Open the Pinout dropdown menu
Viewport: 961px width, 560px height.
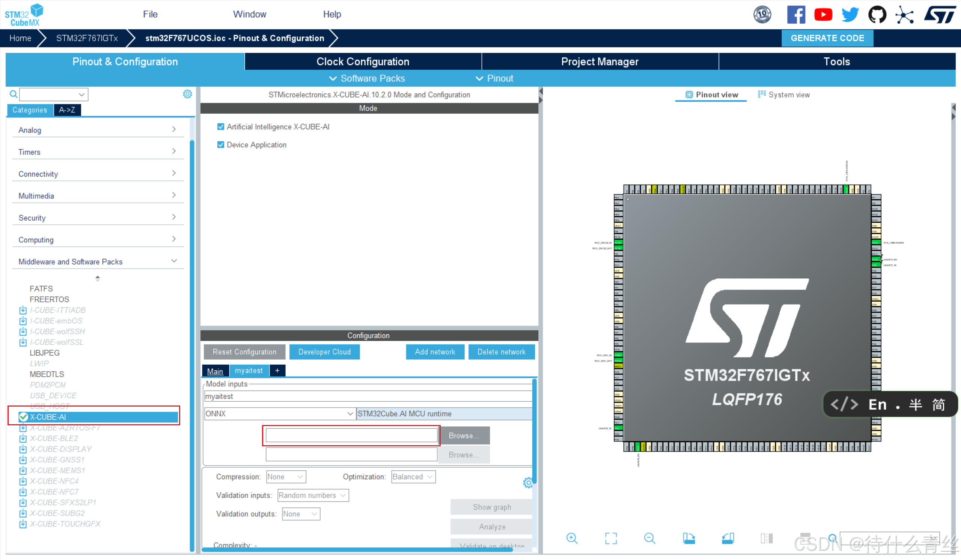tap(494, 78)
